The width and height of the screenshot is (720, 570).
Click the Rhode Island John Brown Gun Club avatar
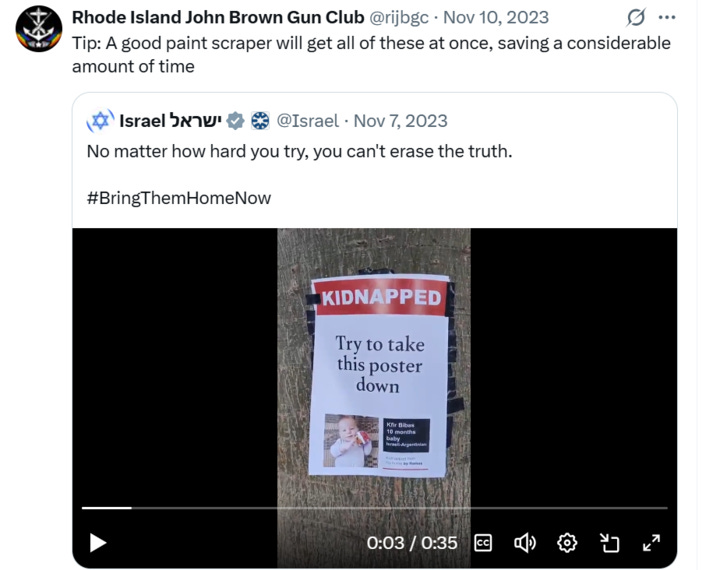39,29
